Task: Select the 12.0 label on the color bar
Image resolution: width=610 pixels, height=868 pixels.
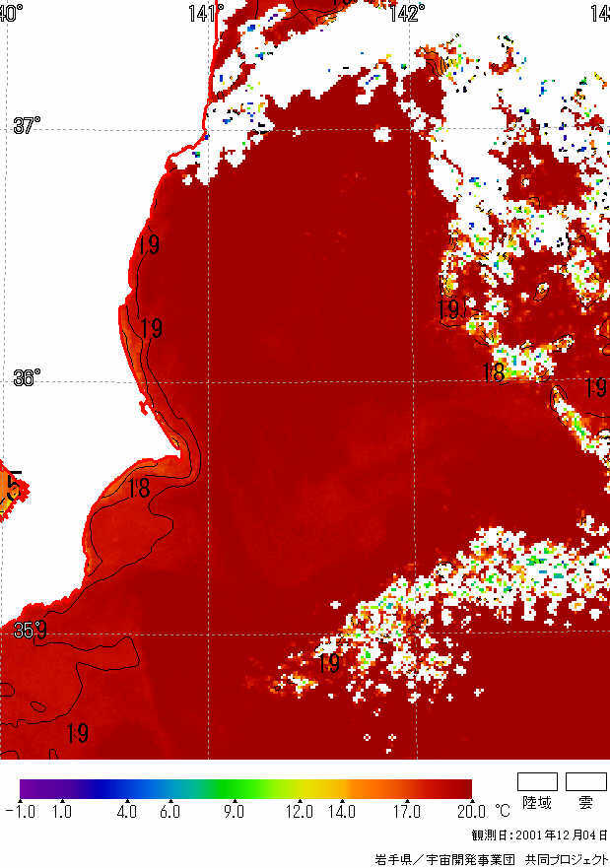Action: (299, 811)
